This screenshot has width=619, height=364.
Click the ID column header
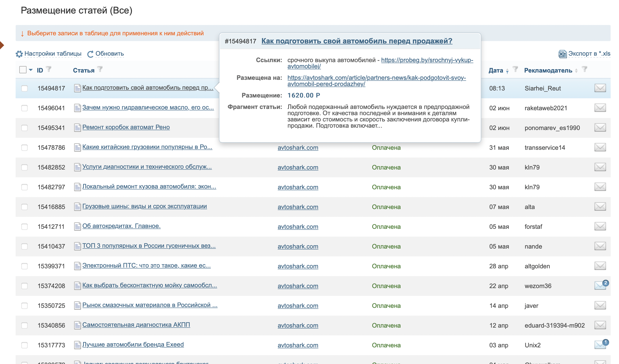click(x=40, y=70)
